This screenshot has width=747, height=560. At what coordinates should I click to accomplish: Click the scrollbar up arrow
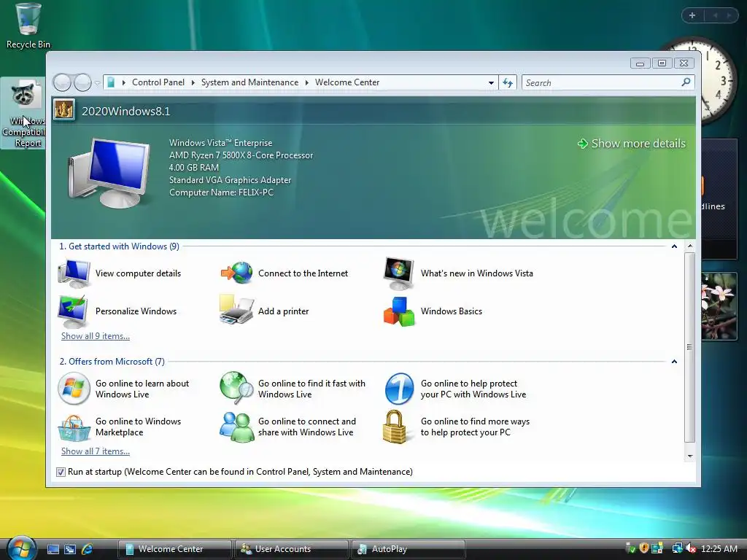pyautogui.click(x=690, y=246)
